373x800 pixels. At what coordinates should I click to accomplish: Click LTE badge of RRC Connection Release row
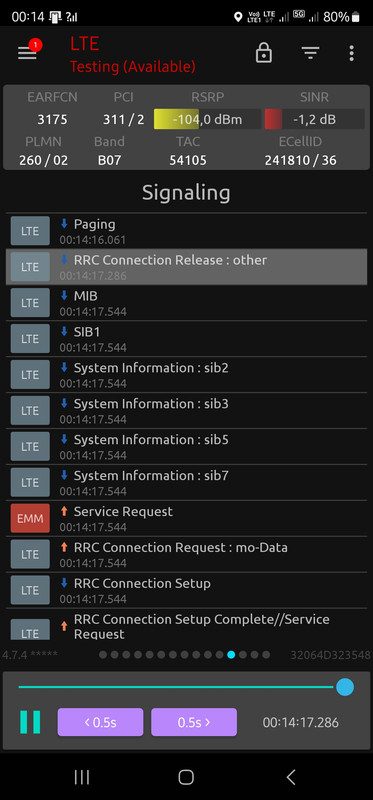pyautogui.click(x=30, y=266)
